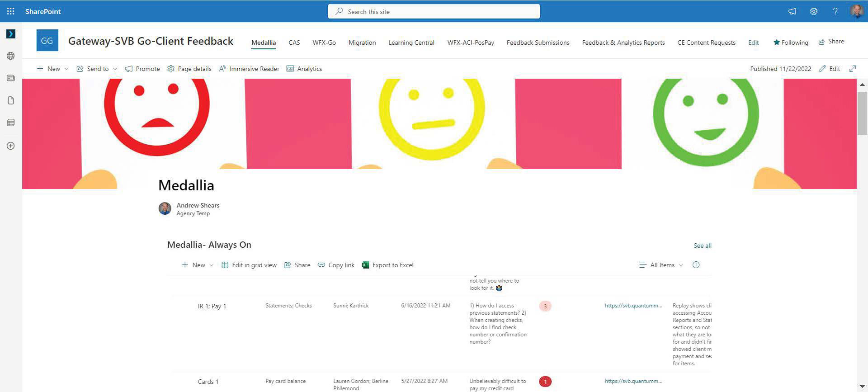Launch Immersive Reader
868x392 pixels.
click(x=249, y=69)
